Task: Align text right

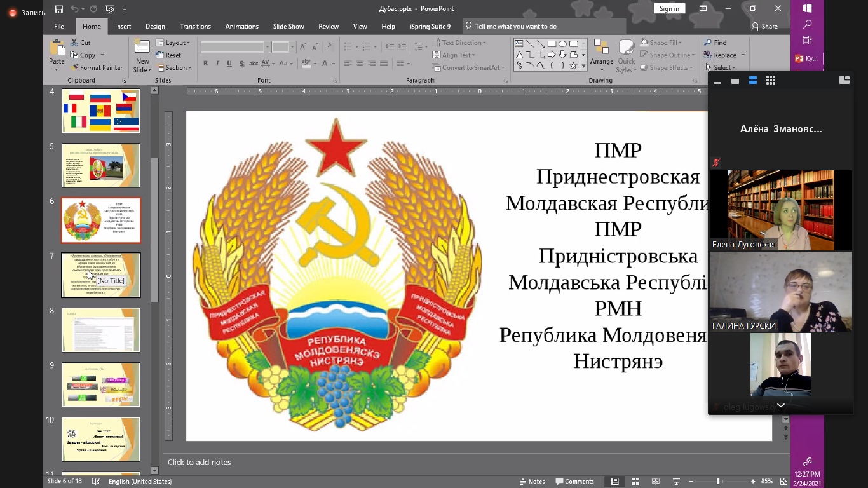Action: (x=372, y=64)
